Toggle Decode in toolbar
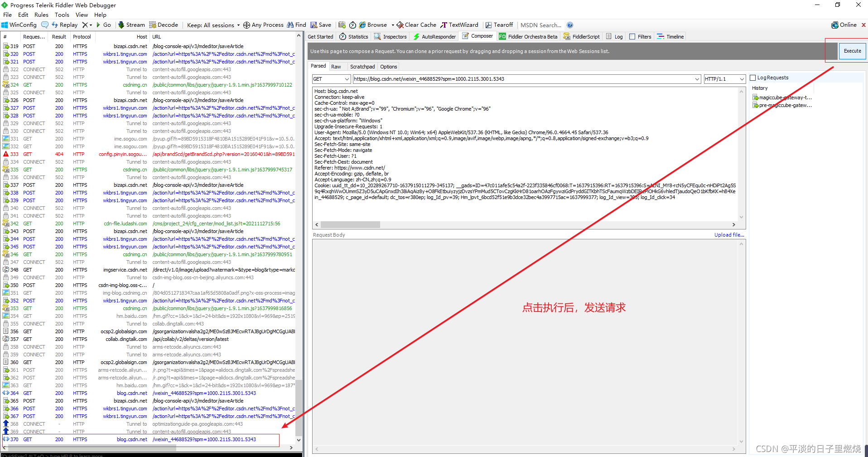The width and height of the screenshot is (868, 457). pos(164,25)
